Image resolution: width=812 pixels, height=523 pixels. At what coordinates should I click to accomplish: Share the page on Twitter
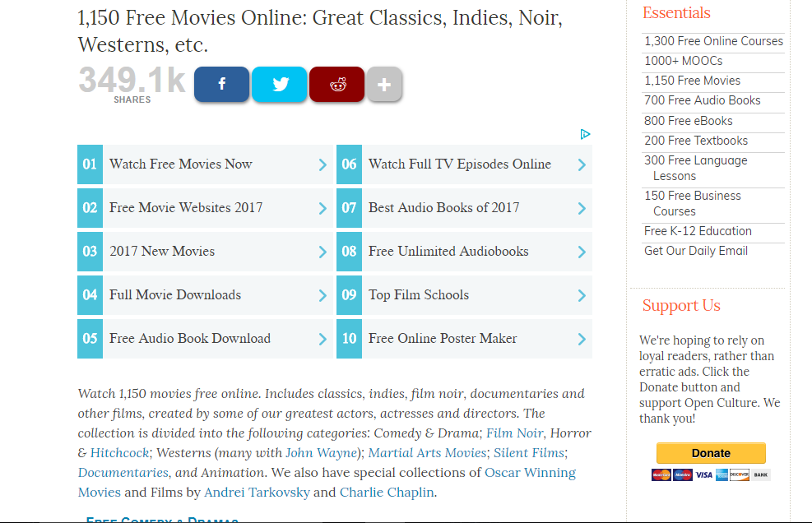coord(279,84)
